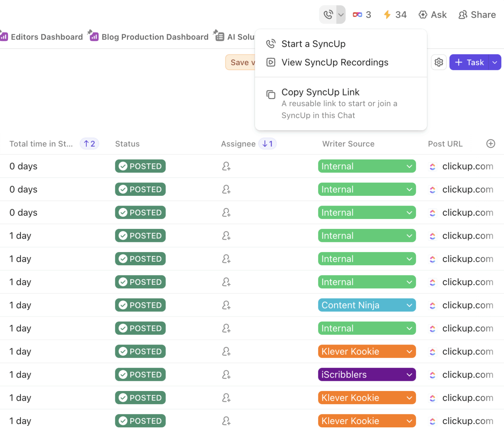Click the glasses icon showing 3 viewers
This screenshot has height=432, width=504.
point(362,15)
